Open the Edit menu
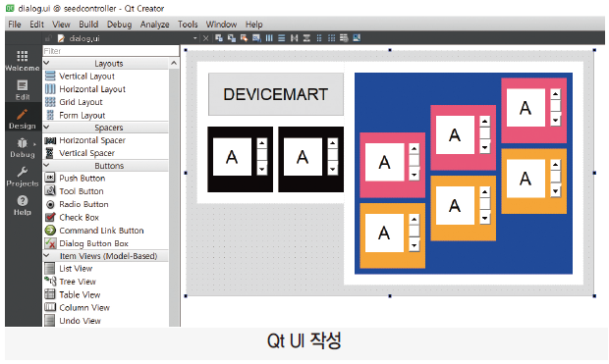This screenshot has width=609, height=364. pyautogui.click(x=37, y=25)
